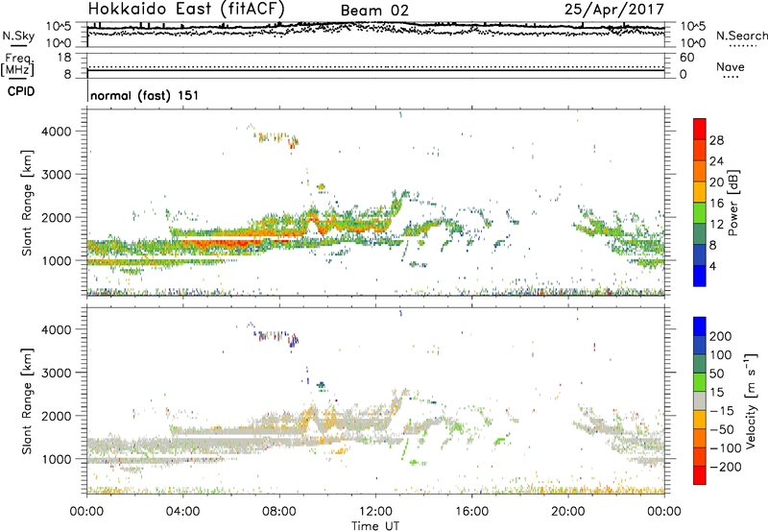Viewport: 768px width, 532px height.
Task: Click the red top segment of power colorbar
Action: coord(700,129)
